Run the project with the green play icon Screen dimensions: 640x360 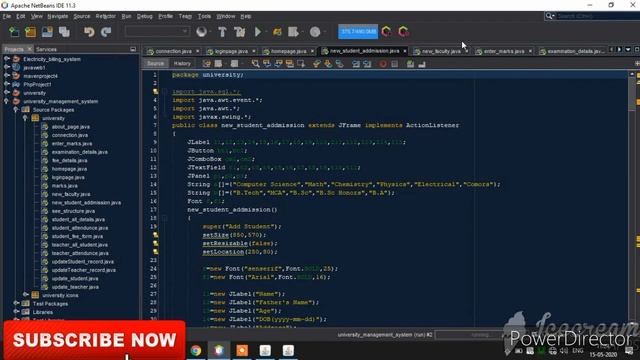(x=258, y=32)
